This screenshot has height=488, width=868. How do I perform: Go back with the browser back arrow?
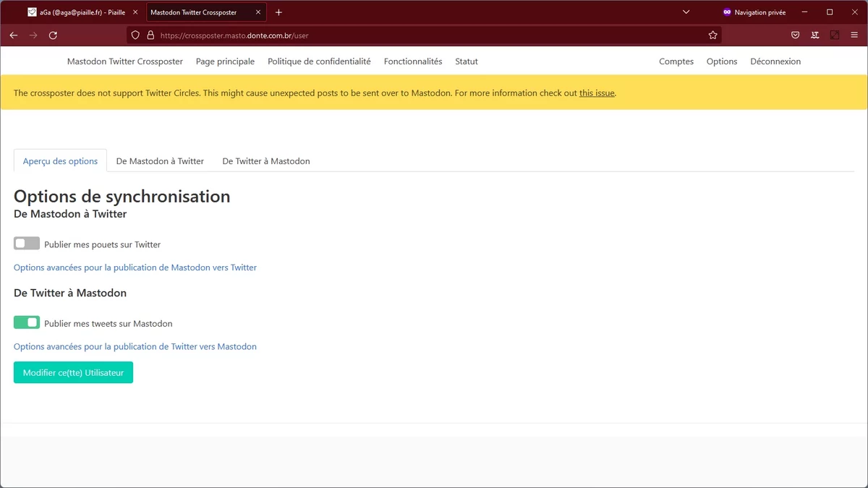[14, 35]
